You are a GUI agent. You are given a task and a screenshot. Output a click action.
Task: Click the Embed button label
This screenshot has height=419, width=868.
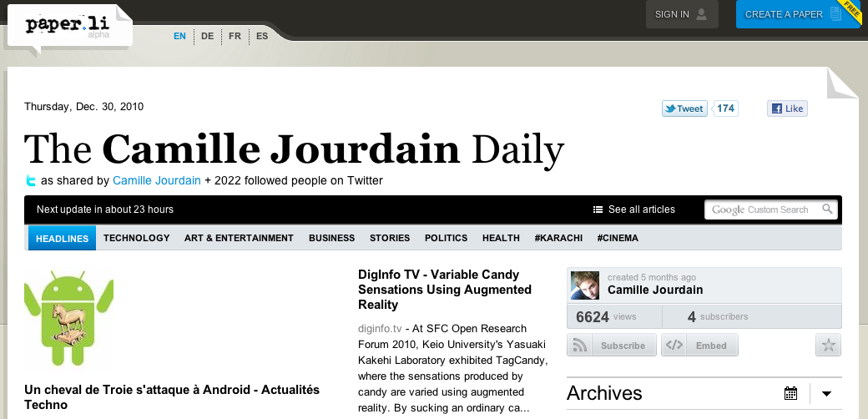[x=711, y=346]
